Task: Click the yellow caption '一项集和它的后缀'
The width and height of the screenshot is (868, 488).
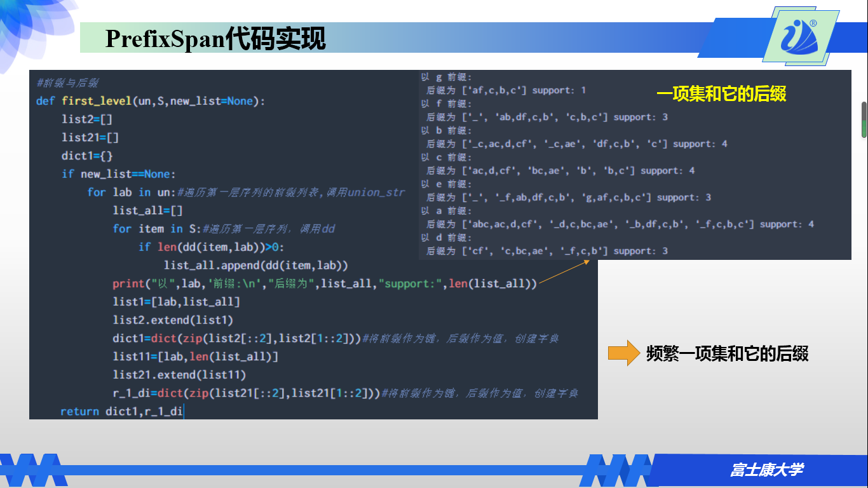Action: [x=721, y=95]
